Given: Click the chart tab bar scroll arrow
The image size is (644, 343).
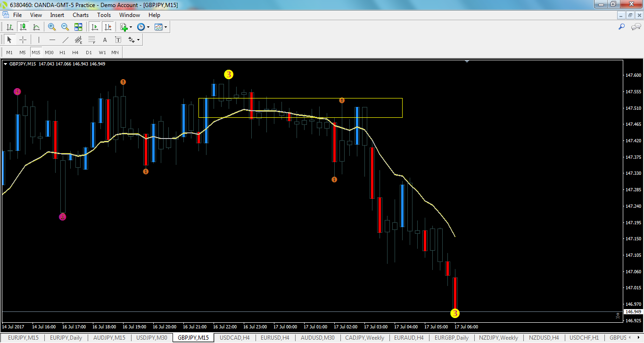Looking at the screenshot, I should coord(638,337).
